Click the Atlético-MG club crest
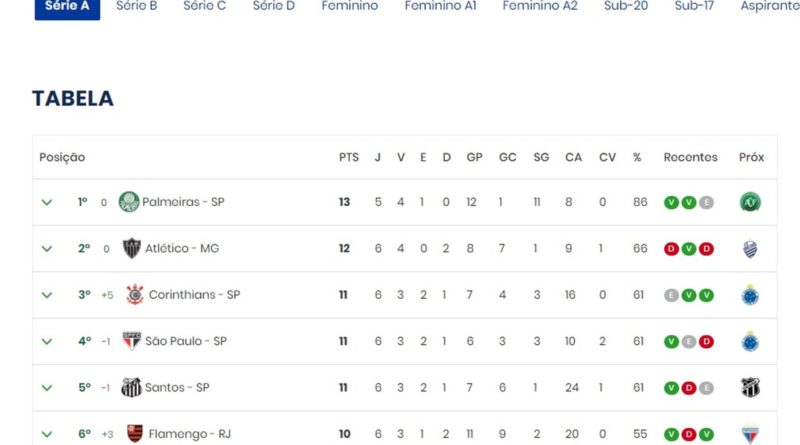Screen dimensions: 800x445 coord(131,248)
